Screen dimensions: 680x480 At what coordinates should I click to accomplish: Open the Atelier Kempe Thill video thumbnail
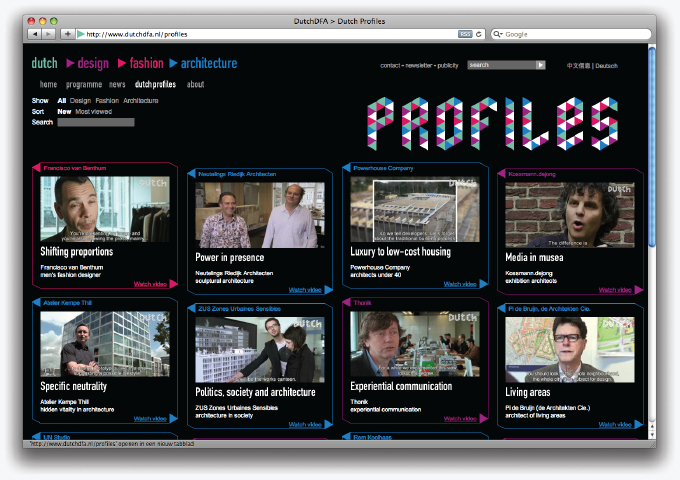tap(105, 343)
